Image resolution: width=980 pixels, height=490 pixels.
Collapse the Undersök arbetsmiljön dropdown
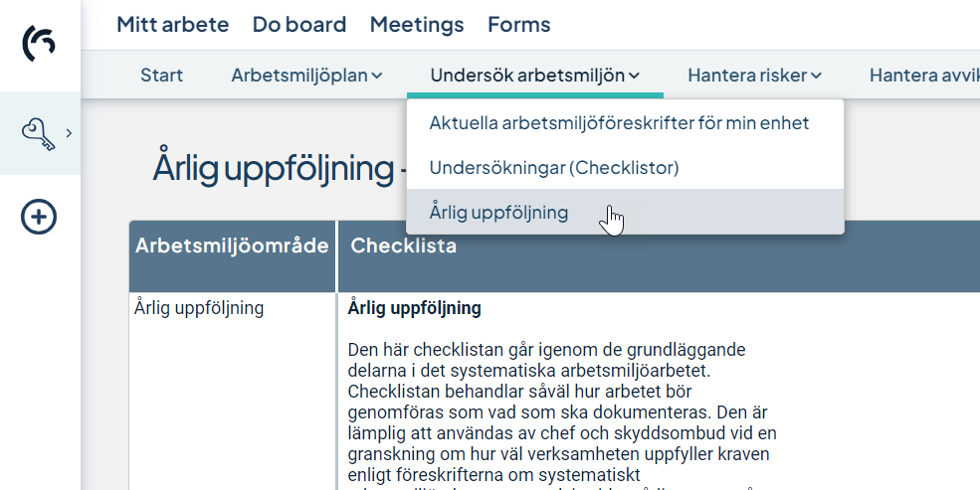coord(535,75)
